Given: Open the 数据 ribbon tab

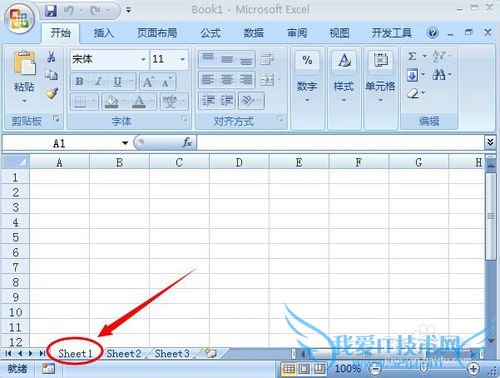Looking at the screenshot, I should click(x=253, y=33).
